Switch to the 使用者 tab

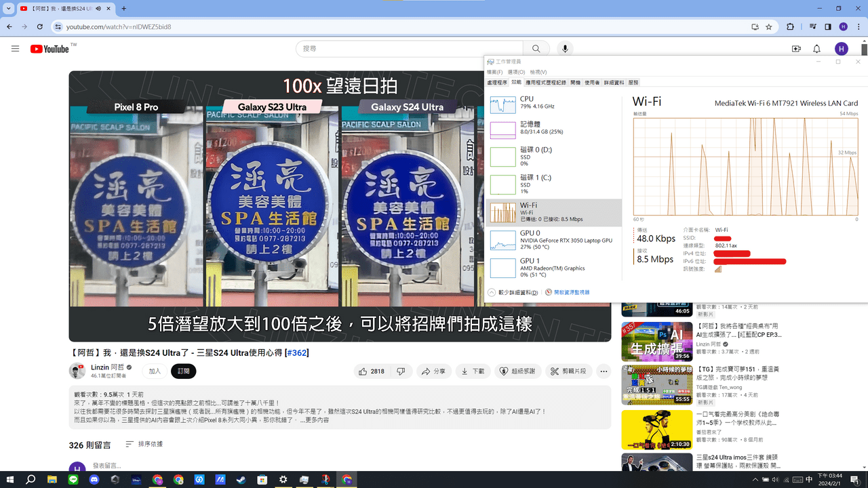coord(592,82)
